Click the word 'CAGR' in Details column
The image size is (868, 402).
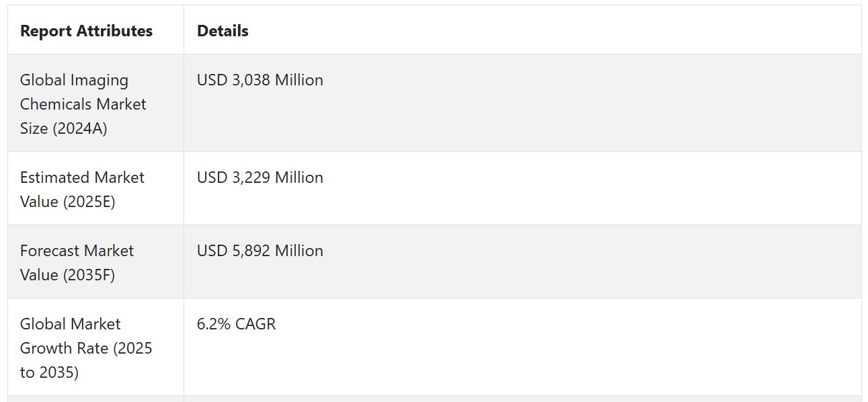pos(255,324)
